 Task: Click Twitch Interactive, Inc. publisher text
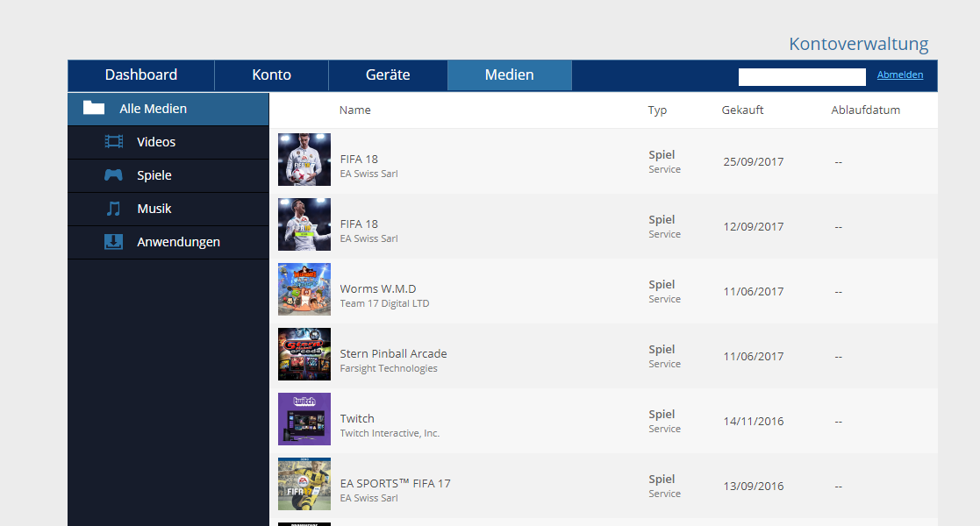pyautogui.click(x=390, y=434)
